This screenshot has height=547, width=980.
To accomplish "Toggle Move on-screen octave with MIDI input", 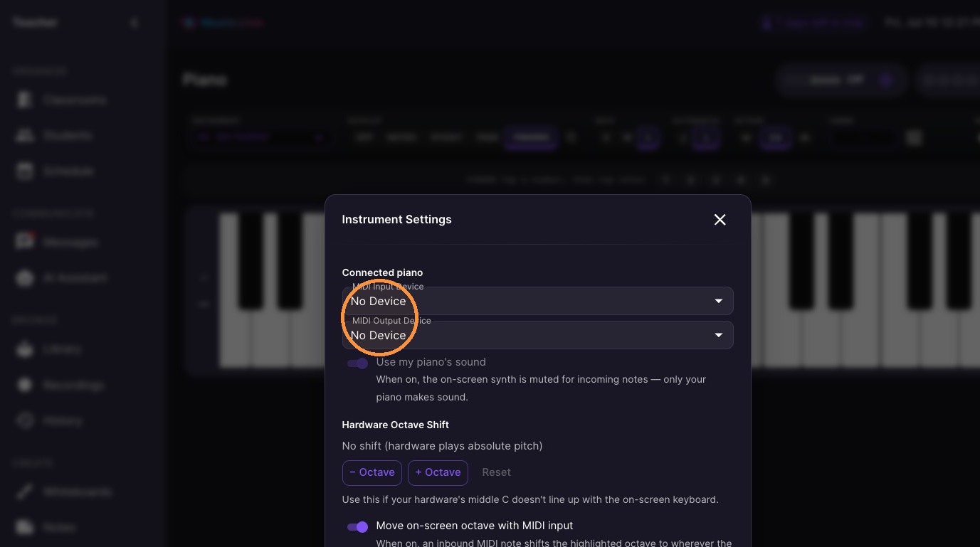I will point(357,527).
